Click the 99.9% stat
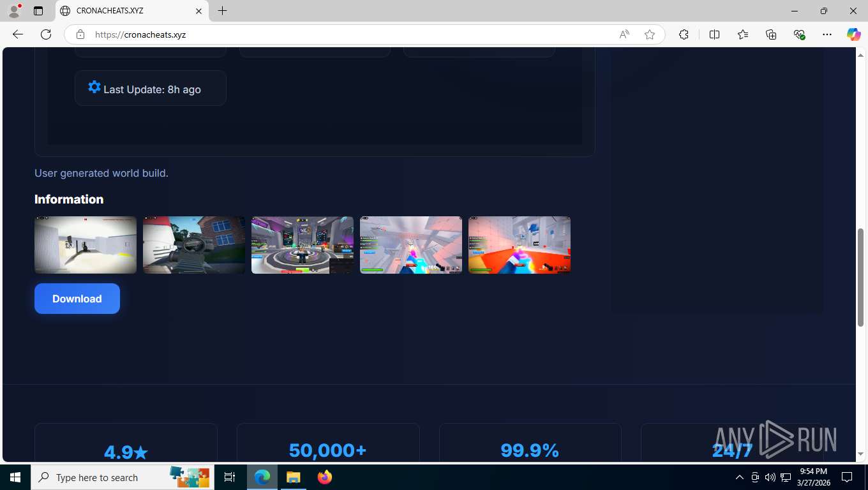868x490 pixels. coord(530,450)
